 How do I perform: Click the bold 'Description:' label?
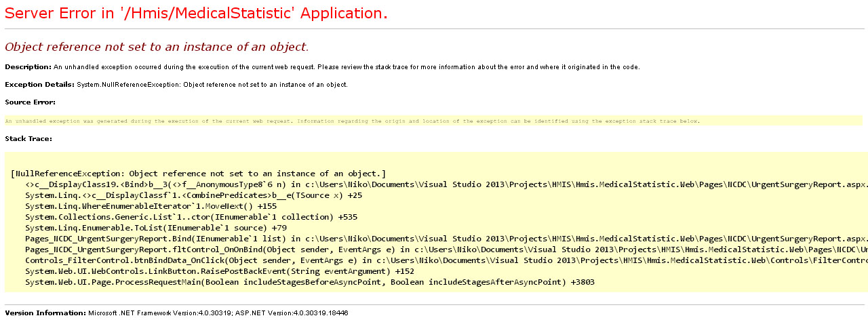click(x=28, y=67)
